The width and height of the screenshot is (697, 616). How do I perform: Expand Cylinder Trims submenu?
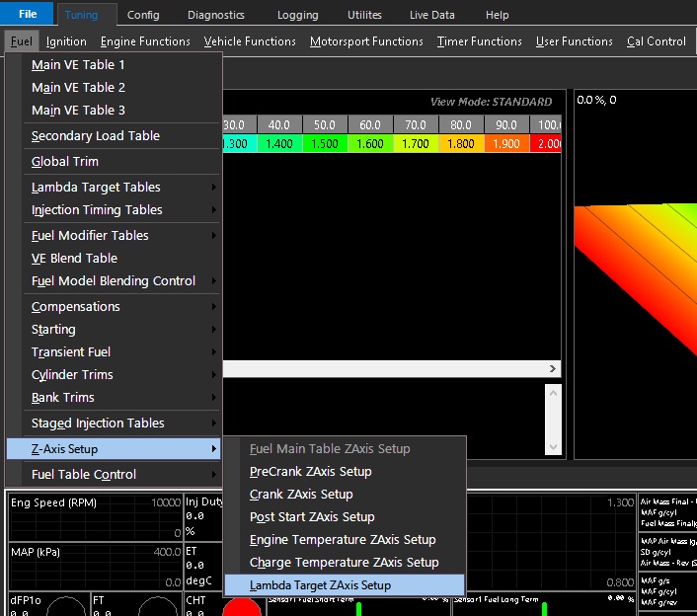pyautogui.click(x=72, y=375)
